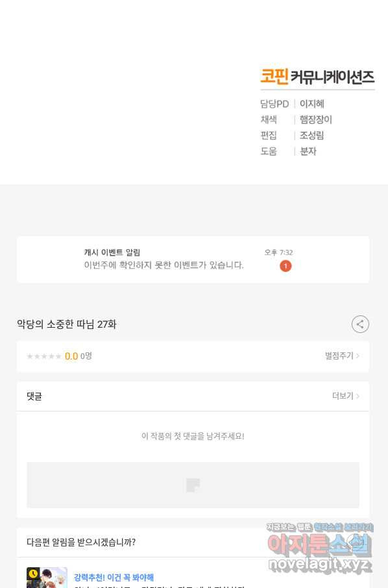This screenshot has height=588, width=388.
Task: Click the episode title 악당의 소중한 따님 27화
Action: (x=67, y=325)
